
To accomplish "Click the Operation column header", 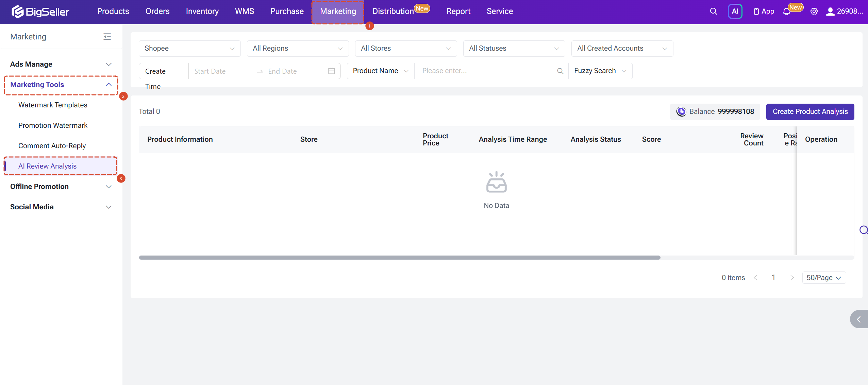I will [821, 139].
